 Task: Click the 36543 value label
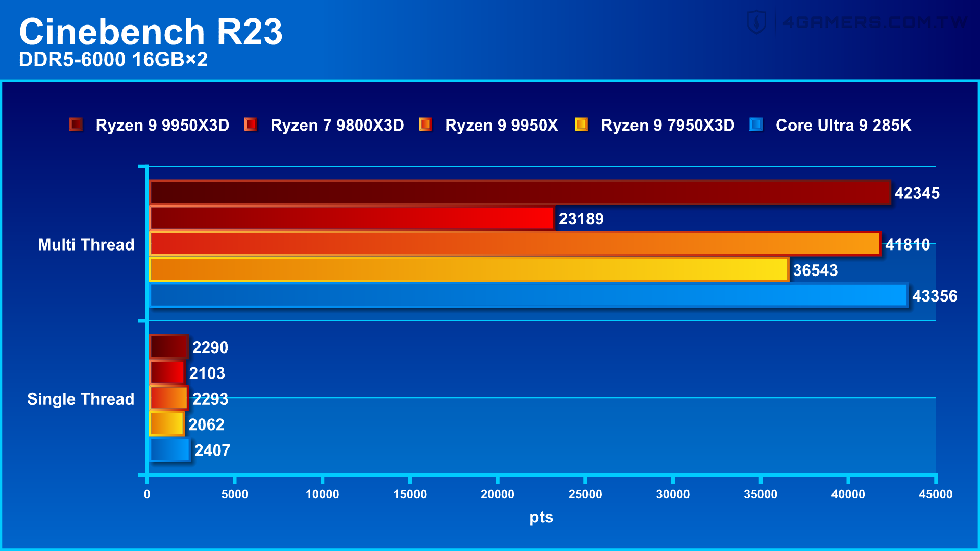(815, 270)
